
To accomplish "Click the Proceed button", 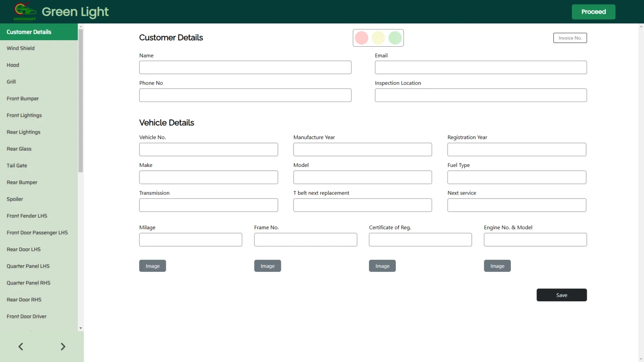I will 594,12.
